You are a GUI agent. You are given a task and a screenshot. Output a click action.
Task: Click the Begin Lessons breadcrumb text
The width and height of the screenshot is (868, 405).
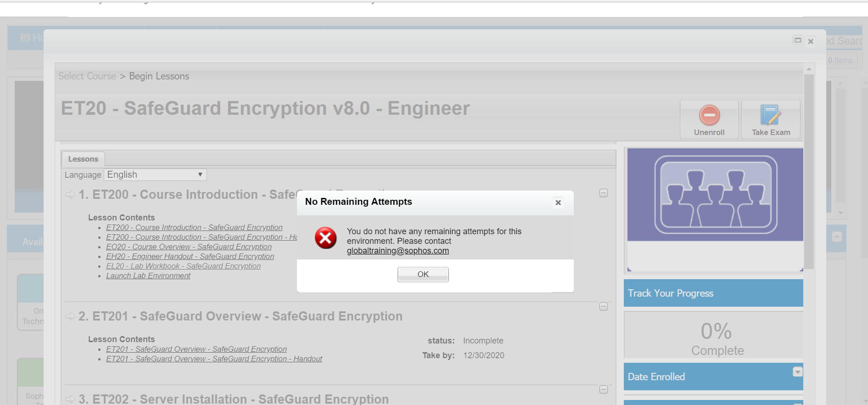click(x=159, y=76)
